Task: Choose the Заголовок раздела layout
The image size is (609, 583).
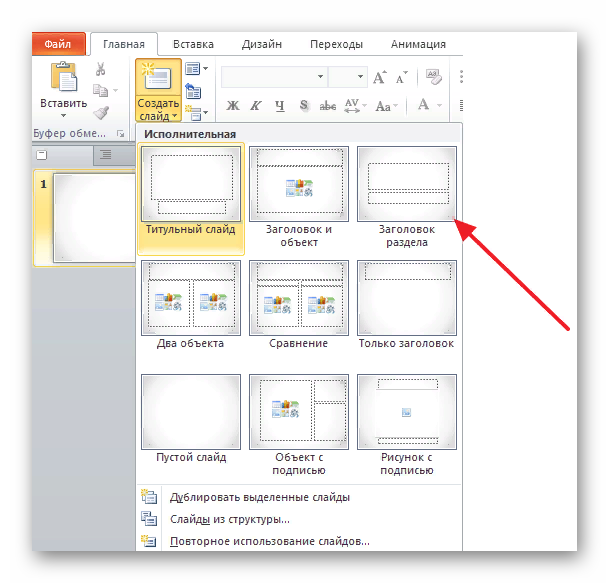Action: [x=407, y=199]
